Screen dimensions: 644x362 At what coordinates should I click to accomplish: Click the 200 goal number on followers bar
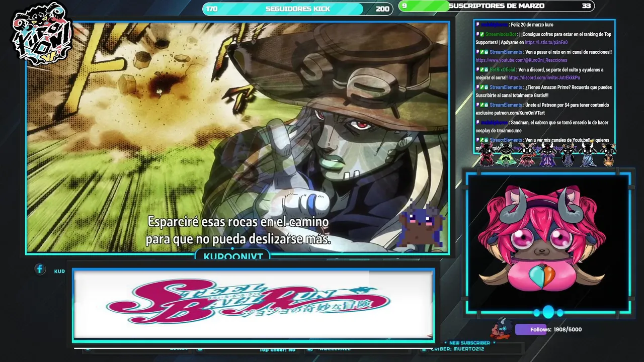pos(382,9)
